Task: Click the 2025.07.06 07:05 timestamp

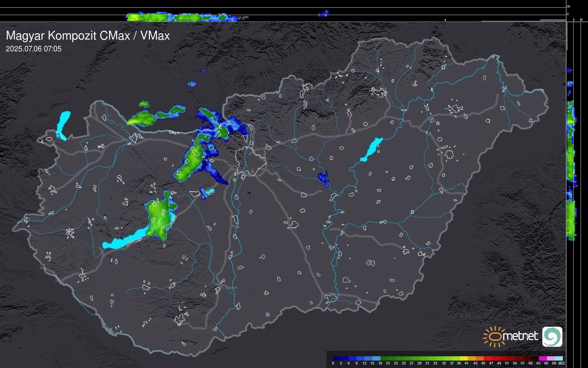Action: (34, 49)
